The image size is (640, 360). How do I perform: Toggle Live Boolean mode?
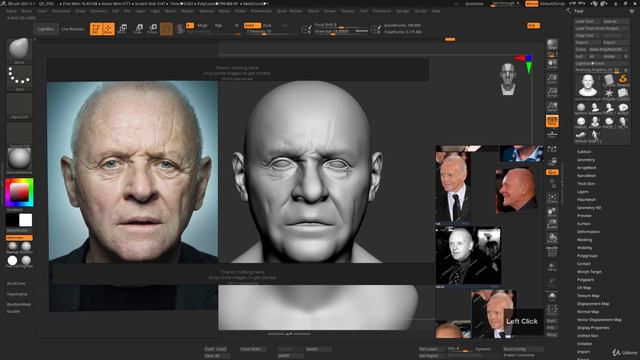click(x=73, y=29)
